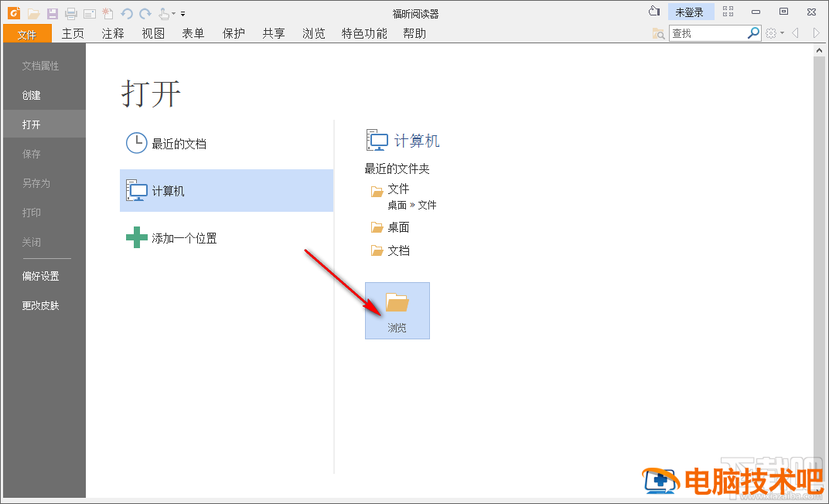Viewport: 829px width, 504px height.
Task: Click the printer icon in quick access toolbar
Action: (71, 14)
